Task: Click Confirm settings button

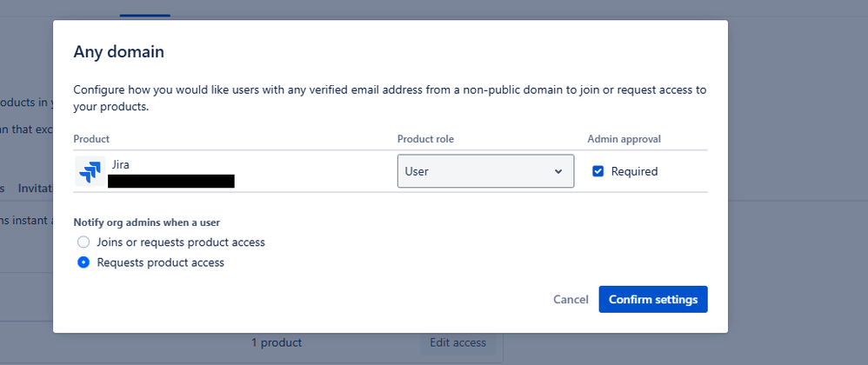Action: [653, 299]
